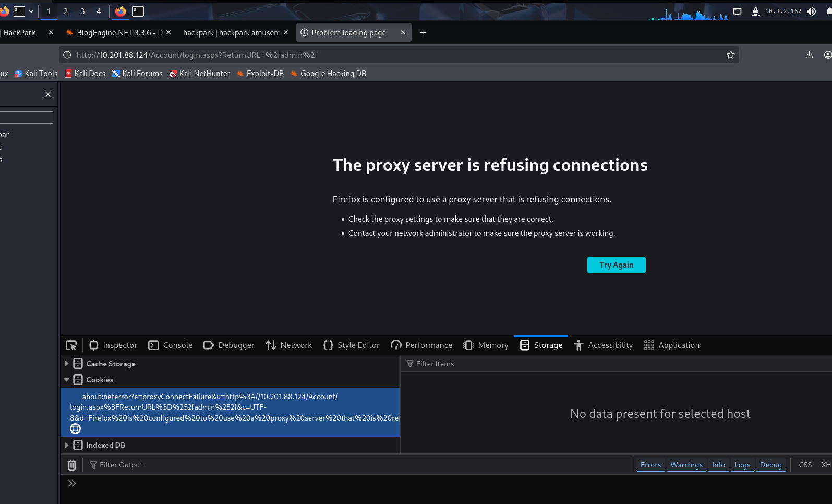Screen dimensions: 832x504
Task: Open the Firefox downloads icon
Action: 809,55
